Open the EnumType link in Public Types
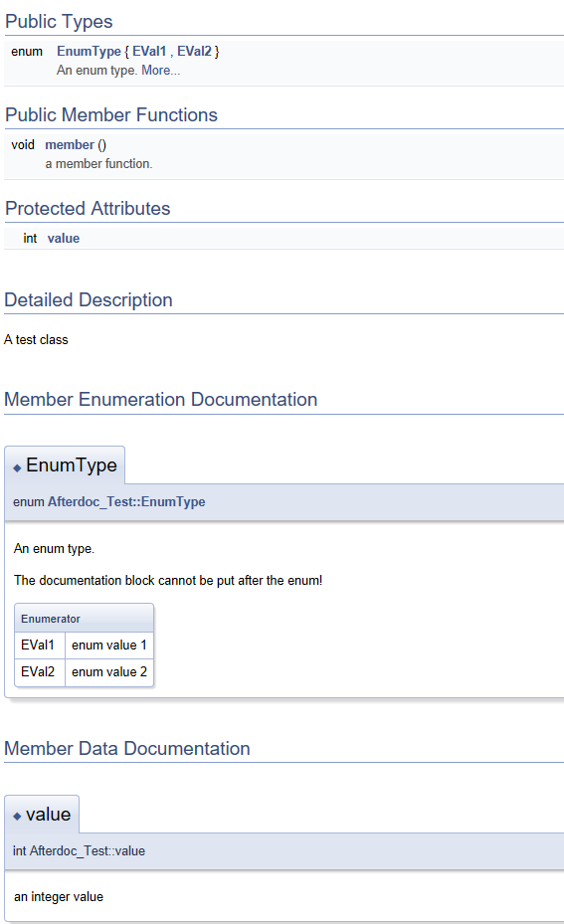This screenshot has height=924, width=564. point(89,52)
